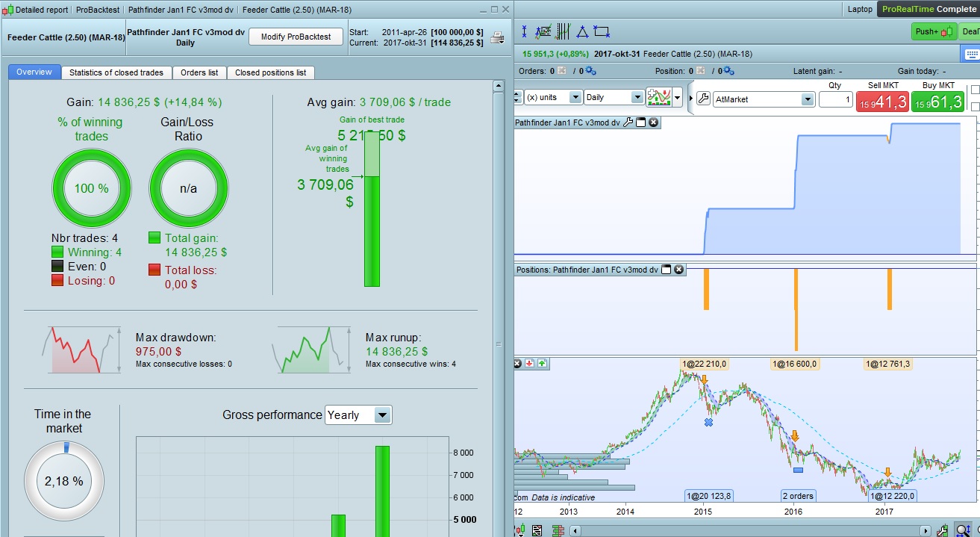980x537 pixels.
Task: Open the chart style candlestick icon
Action: 519,530
